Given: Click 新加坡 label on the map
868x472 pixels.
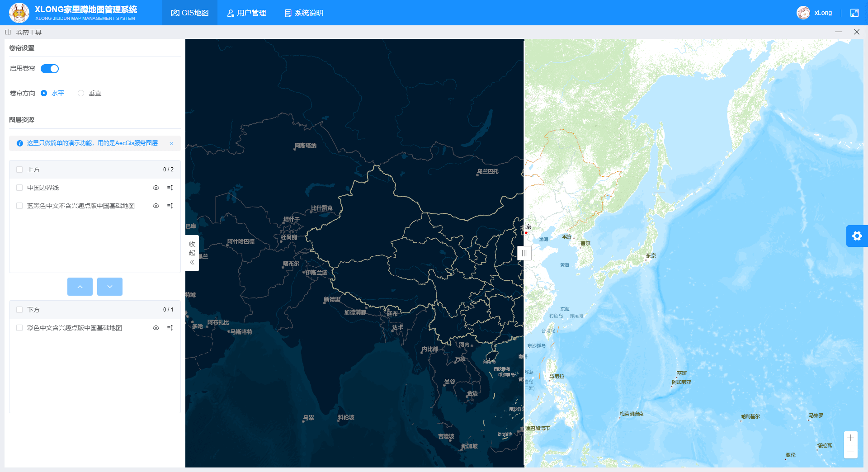Looking at the screenshot, I should pyautogui.click(x=470, y=446).
